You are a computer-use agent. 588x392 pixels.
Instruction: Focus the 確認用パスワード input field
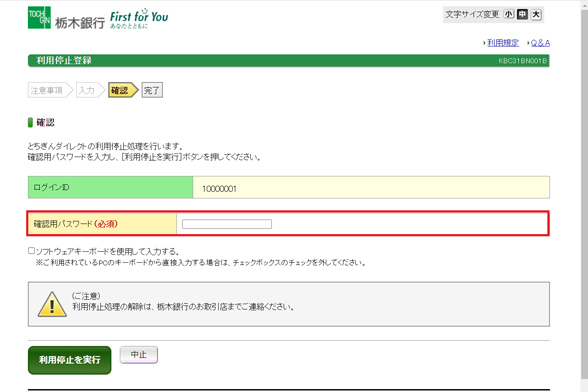click(227, 224)
